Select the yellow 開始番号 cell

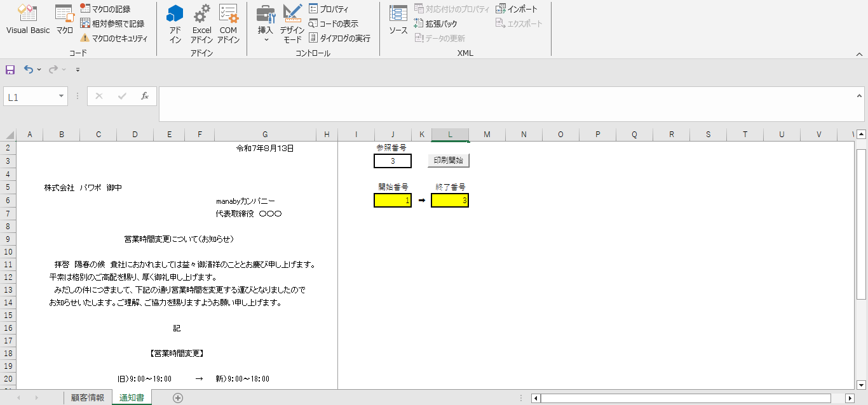coord(393,201)
